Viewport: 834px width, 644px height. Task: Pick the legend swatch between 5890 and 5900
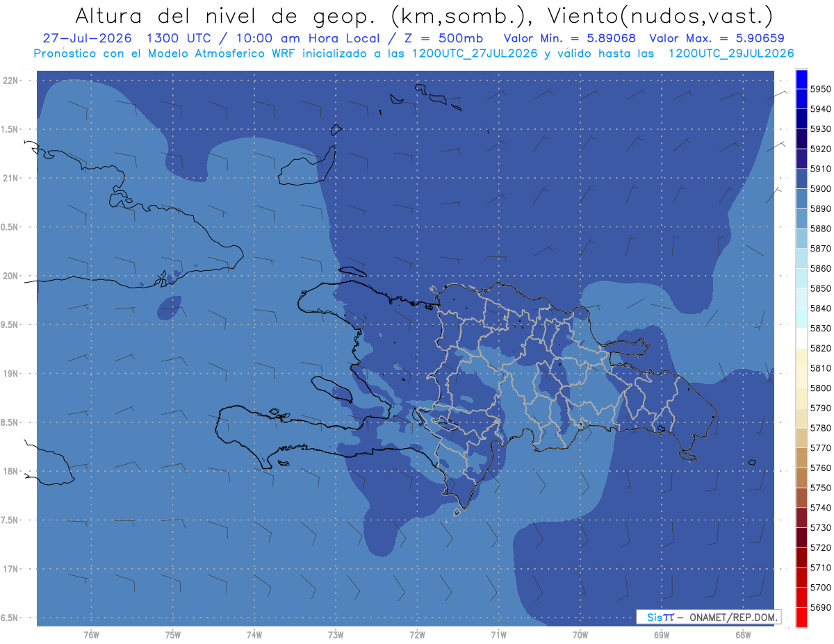pos(801,199)
